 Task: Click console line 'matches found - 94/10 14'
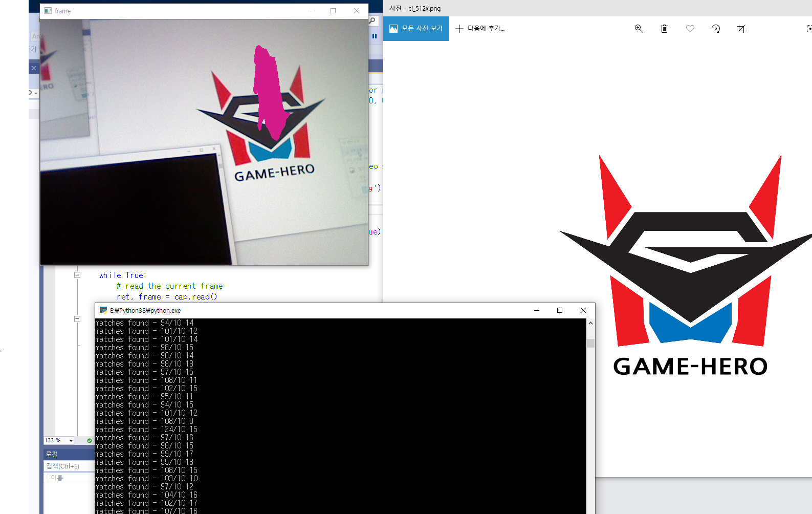[x=144, y=323]
